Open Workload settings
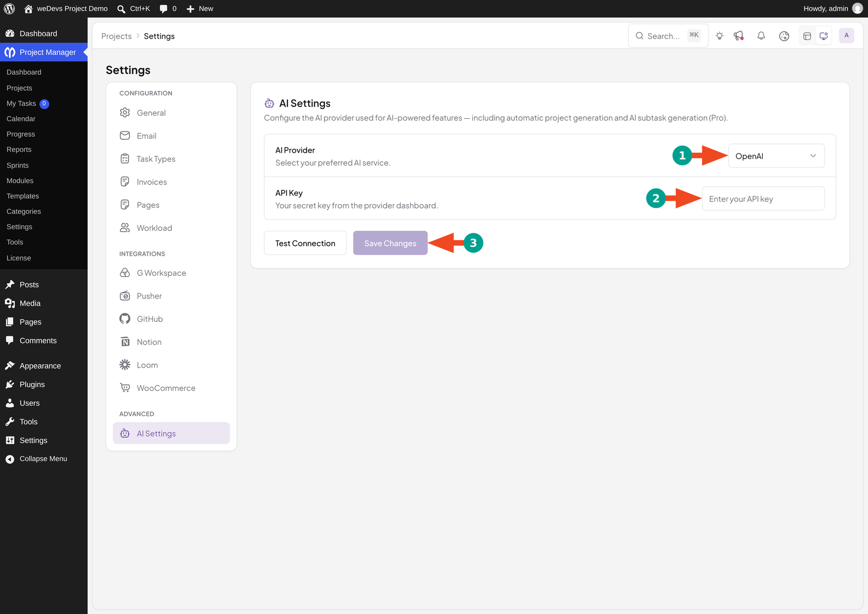Image resolution: width=868 pixels, height=614 pixels. [171, 228]
